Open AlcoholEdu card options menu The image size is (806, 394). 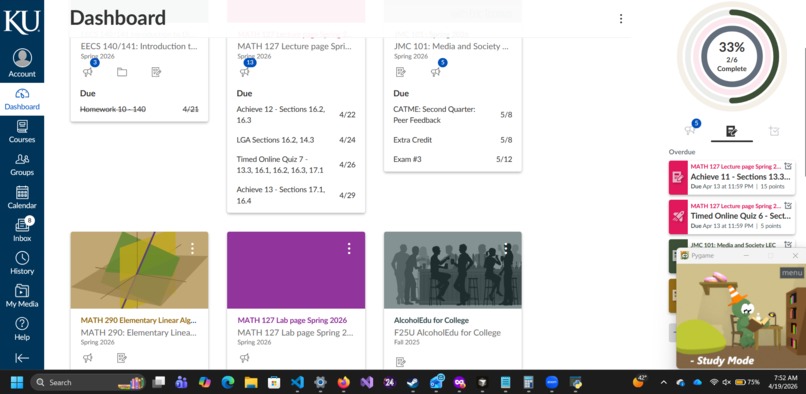[506, 248]
